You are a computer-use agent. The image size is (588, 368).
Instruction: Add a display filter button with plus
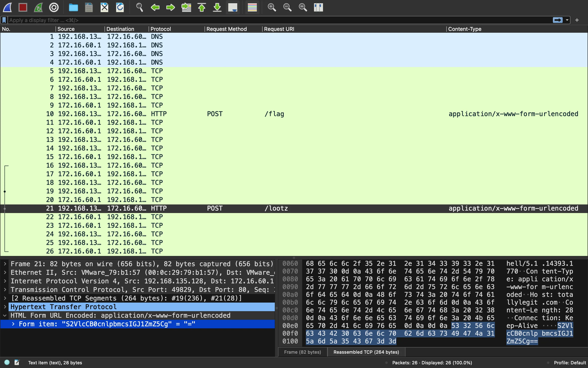577,20
